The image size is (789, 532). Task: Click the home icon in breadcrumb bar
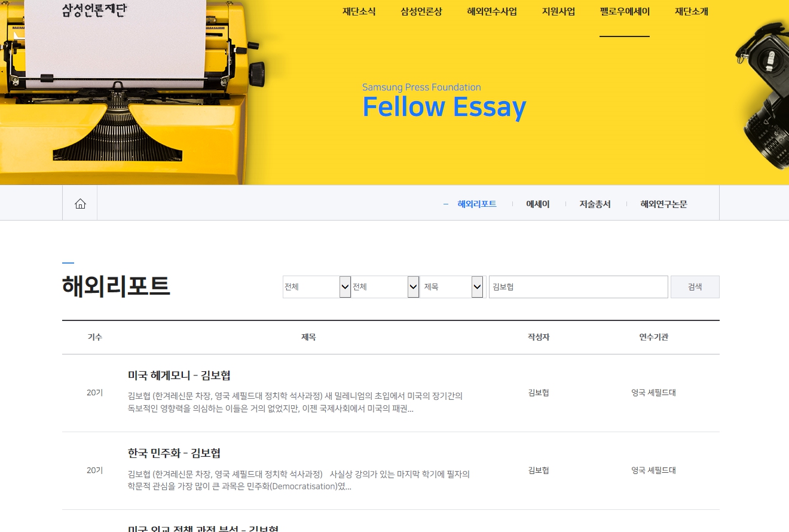[80, 204]
